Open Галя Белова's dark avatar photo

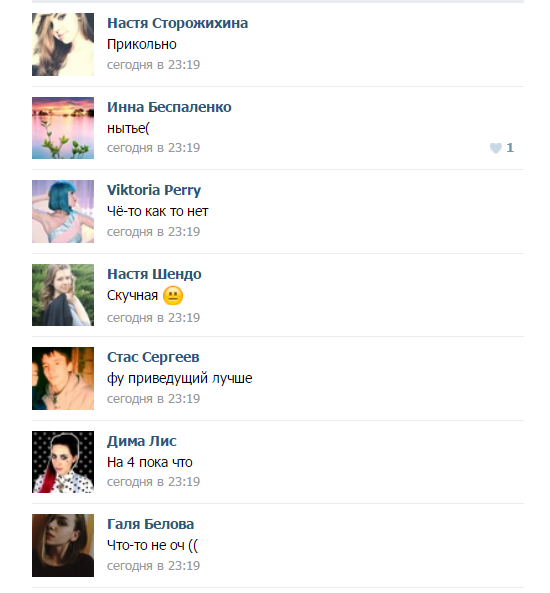point(63,545)
